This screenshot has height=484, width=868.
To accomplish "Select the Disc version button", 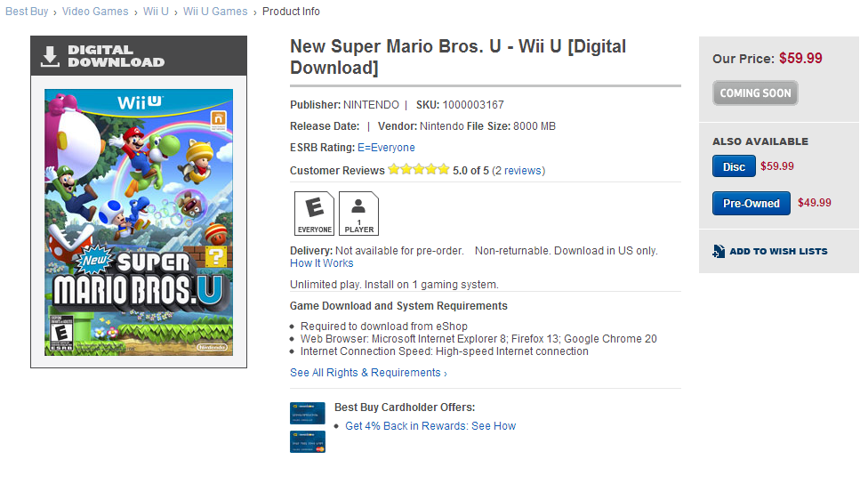I will coord(734,166).
